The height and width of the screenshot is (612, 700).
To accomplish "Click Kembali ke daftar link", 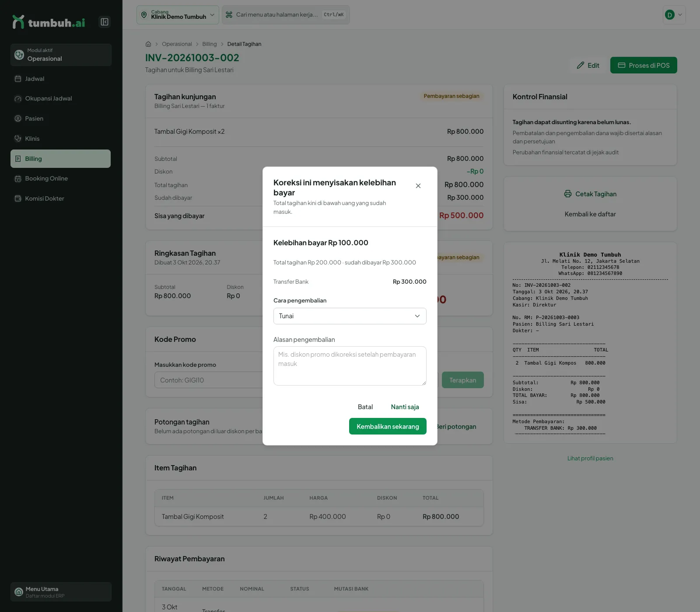I will click(590, 214).
